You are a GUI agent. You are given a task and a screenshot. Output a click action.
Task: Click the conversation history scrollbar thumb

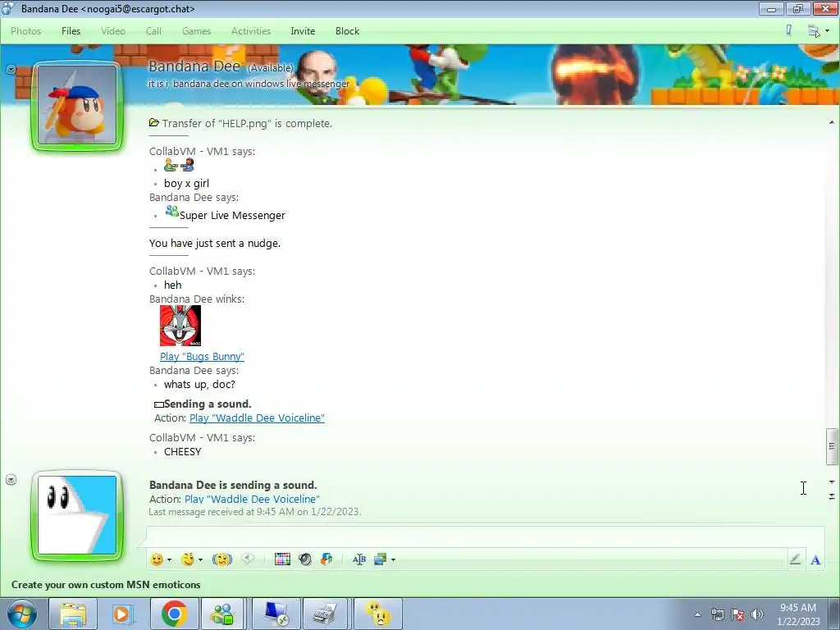[832, 445]
